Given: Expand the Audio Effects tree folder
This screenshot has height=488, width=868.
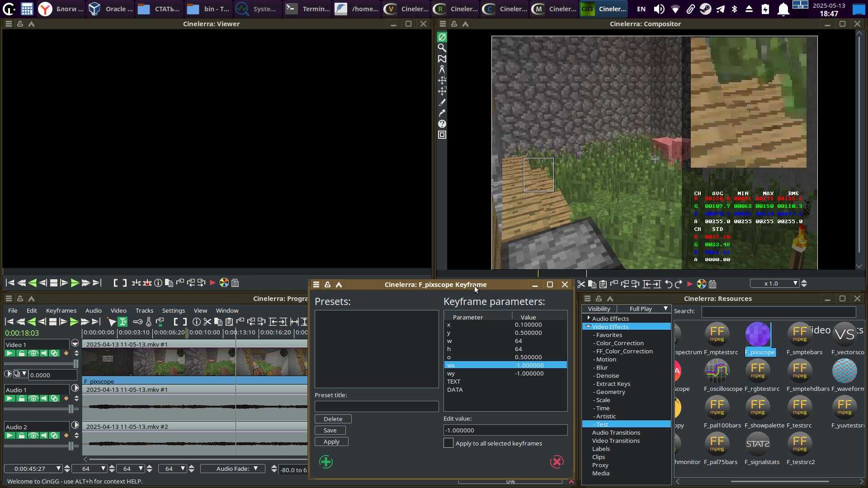Looking at the screenshot, I should pos(588,318).
